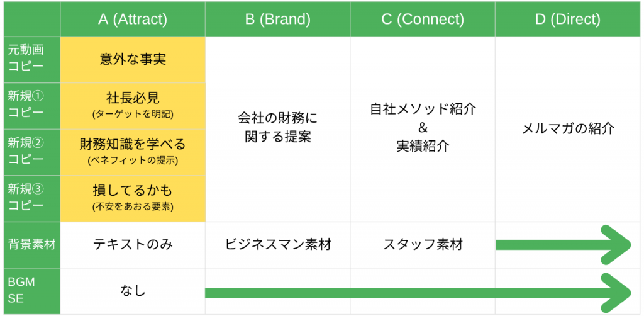Click the 背景素材 row label
This screenshot has height=316, width=644.
pyautogui.click(x=32, y=245)
